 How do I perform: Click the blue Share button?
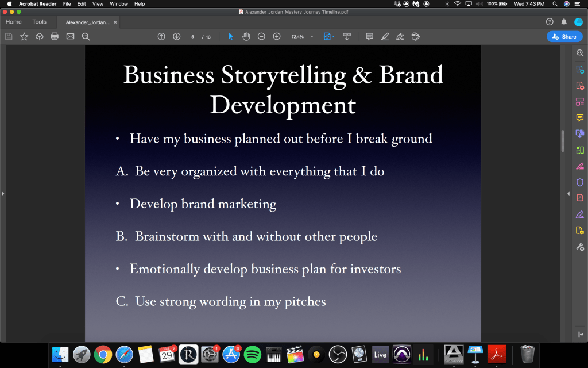click(x=563, y=36)
